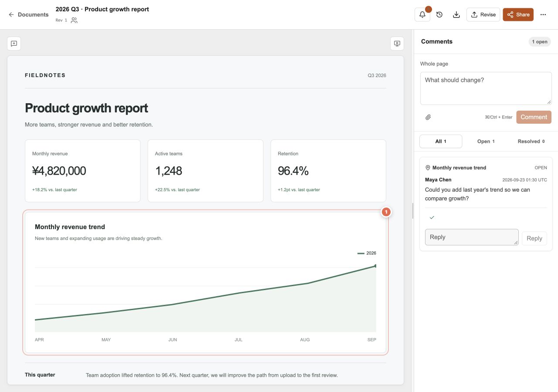Click the 2026 chart legend entry
The width and height of the screenshot is (558, 392).
367,253
